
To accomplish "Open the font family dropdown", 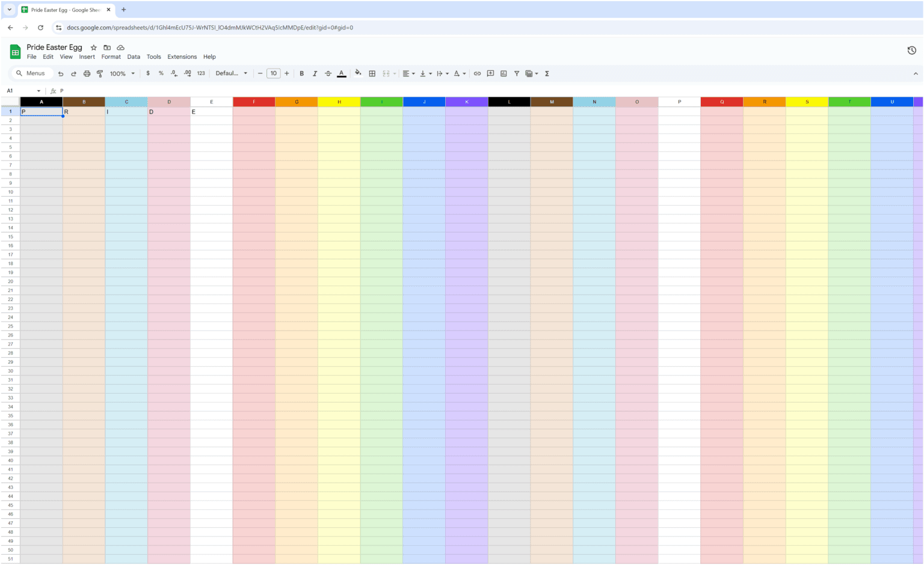I will tap(232, 73).
